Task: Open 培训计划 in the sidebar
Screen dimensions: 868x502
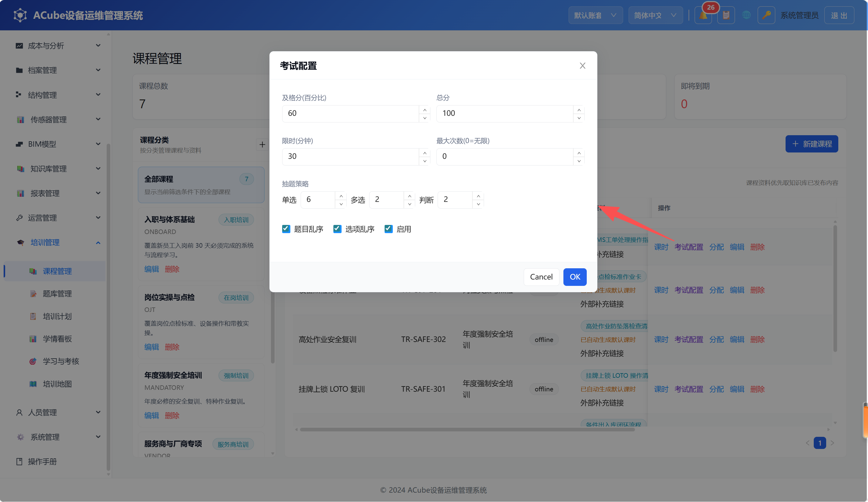Action: (x=57, y=316)
